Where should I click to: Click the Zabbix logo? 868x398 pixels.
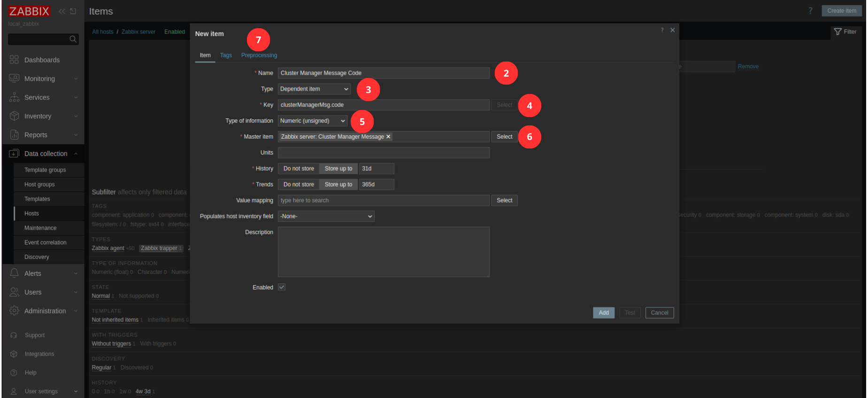click(x=29, y=11)
